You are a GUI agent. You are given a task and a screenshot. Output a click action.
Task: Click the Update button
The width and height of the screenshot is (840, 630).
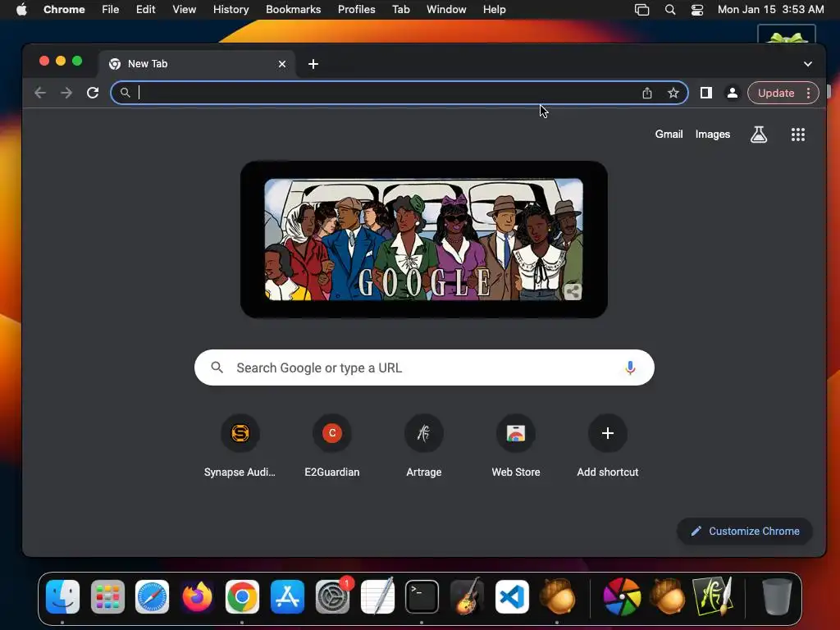pos(776,93)
